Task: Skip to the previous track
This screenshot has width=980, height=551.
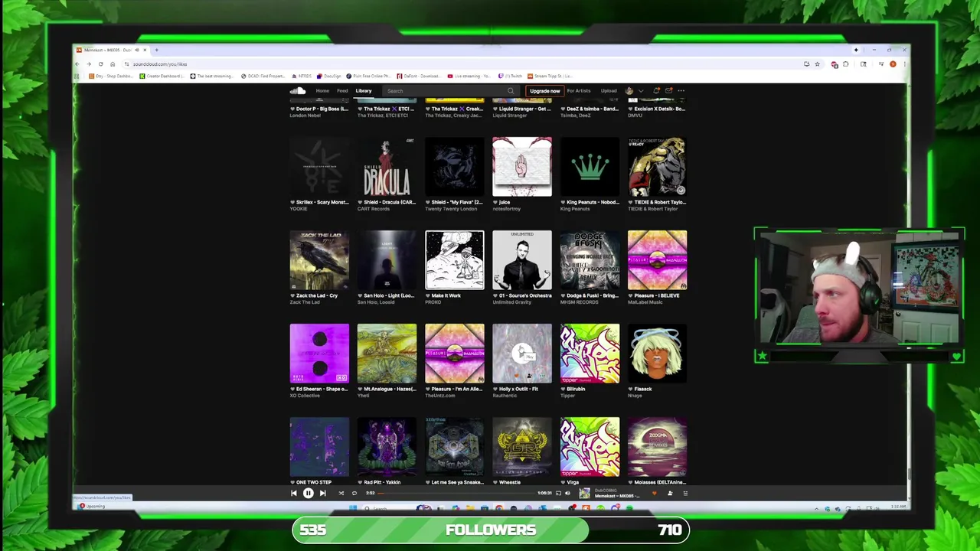Action: click(294, 494)
